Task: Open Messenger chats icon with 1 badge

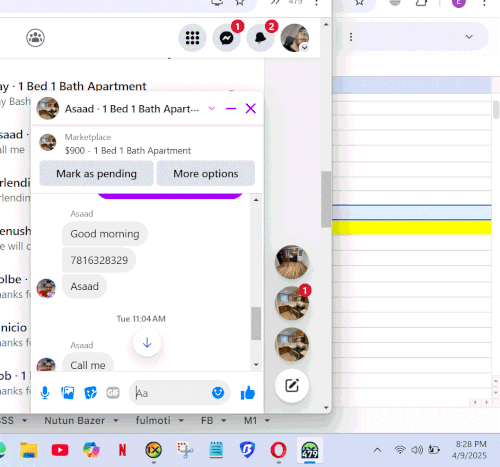Action: tap(227, 38)
